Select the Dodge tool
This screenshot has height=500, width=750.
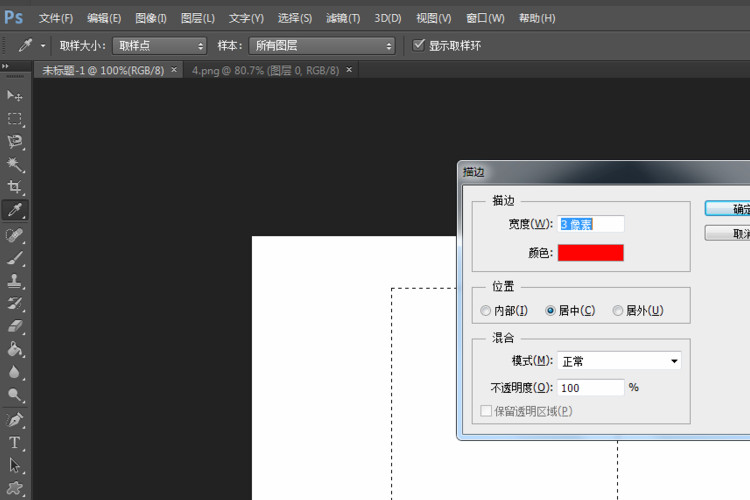coord(15,395)
